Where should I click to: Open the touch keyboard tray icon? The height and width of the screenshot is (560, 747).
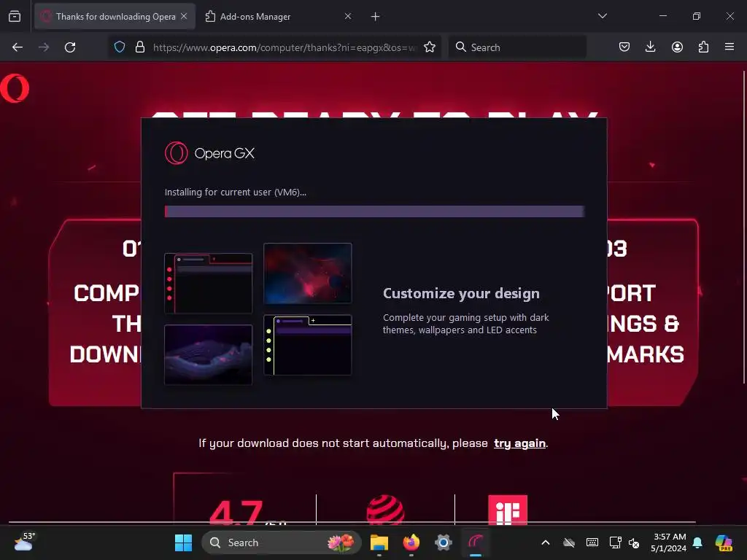coord(592,542)
